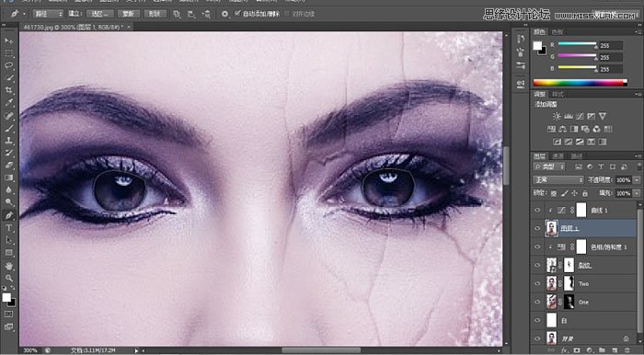Switch to the 色板 tab
Image resolution: width=644 pixels, height=355 pixels.
(x=558, y=32)
